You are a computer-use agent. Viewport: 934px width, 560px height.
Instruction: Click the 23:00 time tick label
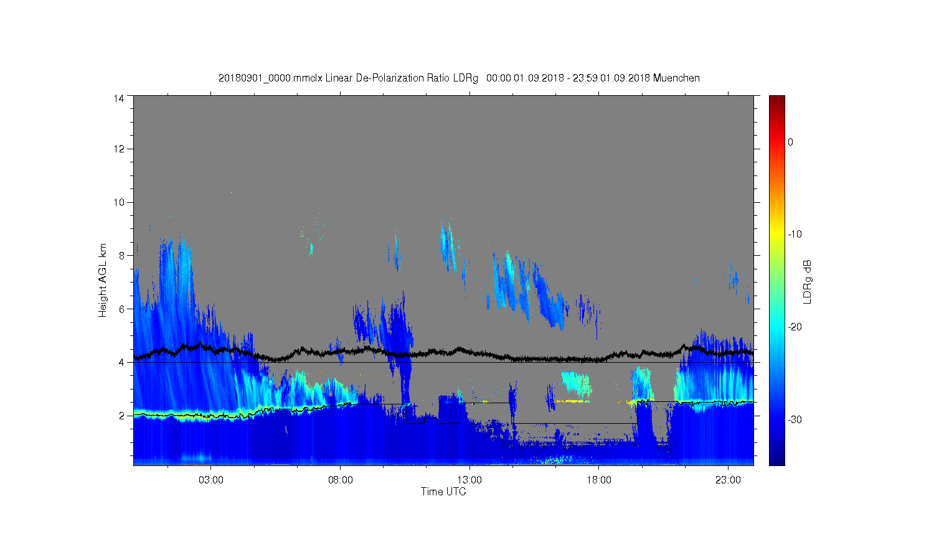(x=728, y=480)
